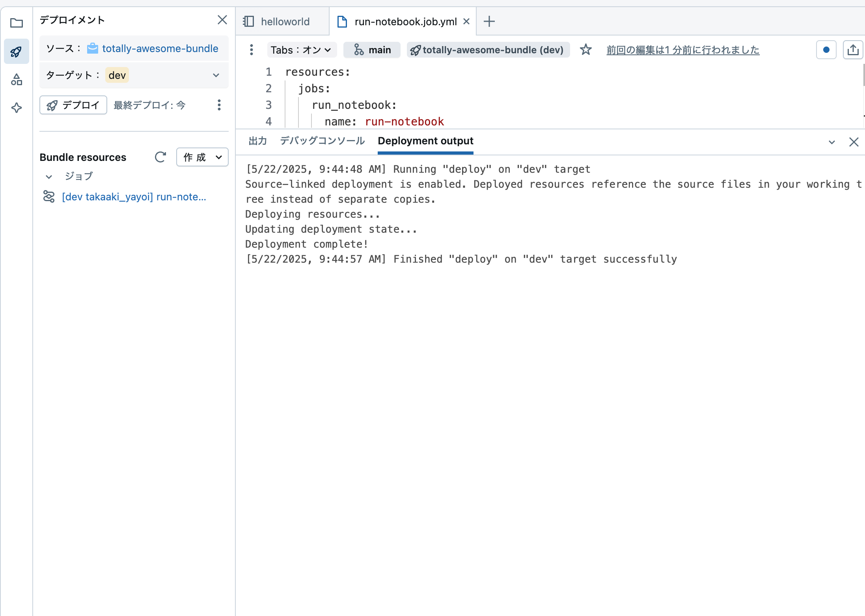Click the main branch icon button
865x616 pixels.
coord(371,50)
